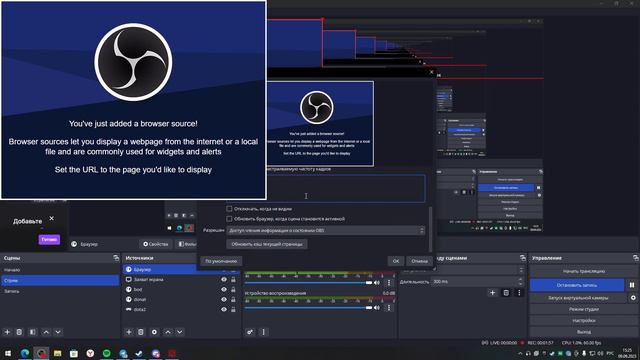This screenshot has width=640, height=360.
Task: Toggle visibility of dota2 source
Action: click(224, 309)
